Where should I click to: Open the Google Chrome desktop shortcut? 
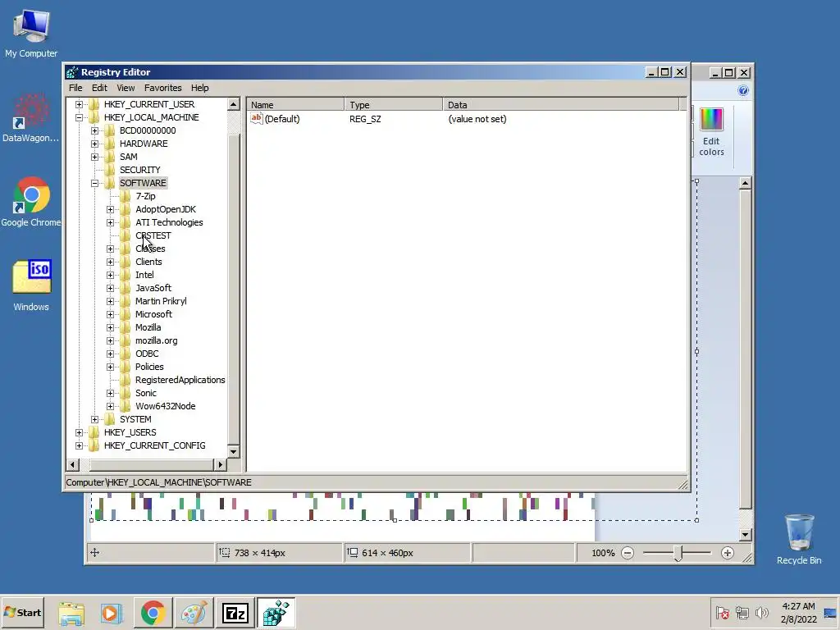31,202
